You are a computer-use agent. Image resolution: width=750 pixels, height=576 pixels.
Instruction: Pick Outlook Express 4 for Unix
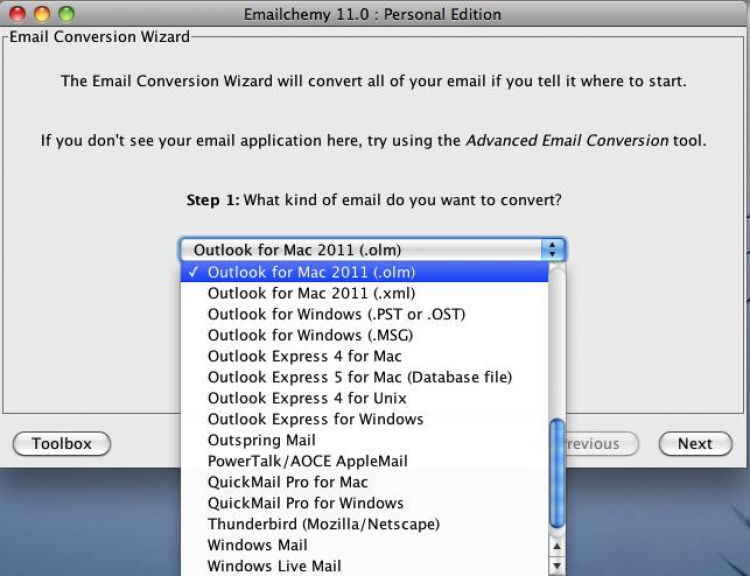pos(364,398)
